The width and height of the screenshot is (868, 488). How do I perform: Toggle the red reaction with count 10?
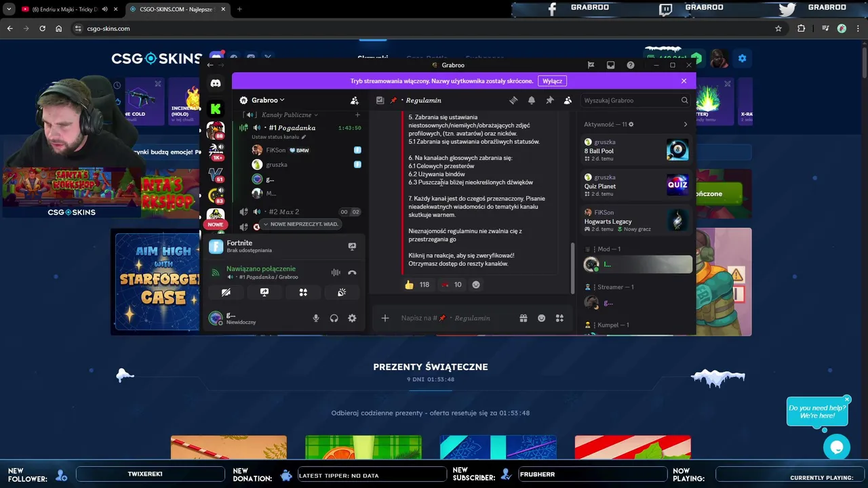451,285
